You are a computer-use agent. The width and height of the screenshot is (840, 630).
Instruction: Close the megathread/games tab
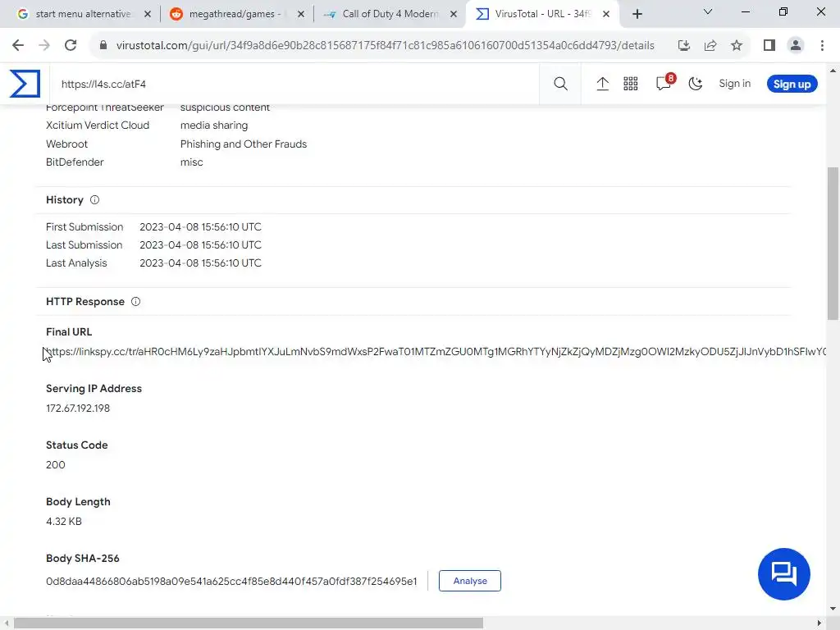tap(300, 14)
